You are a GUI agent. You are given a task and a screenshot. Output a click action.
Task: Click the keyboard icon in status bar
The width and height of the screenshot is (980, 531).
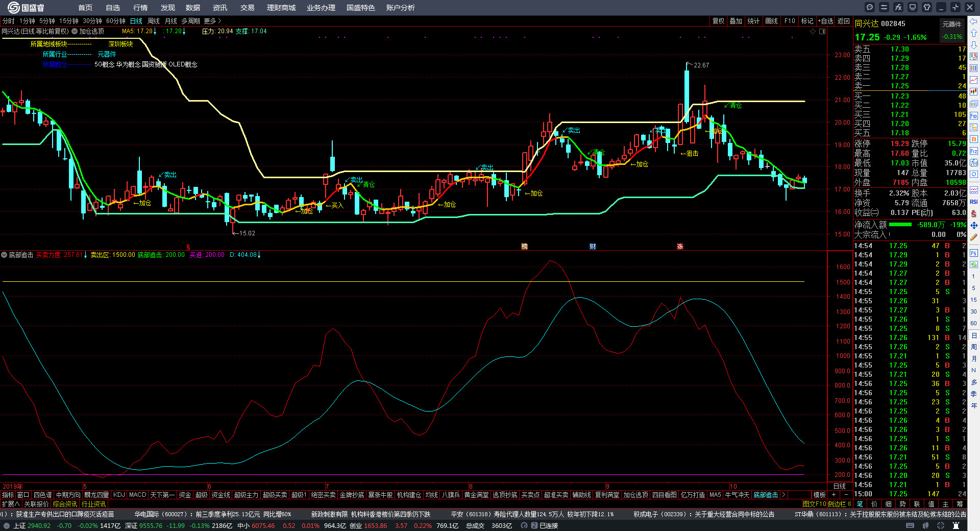tap(910, 525)
